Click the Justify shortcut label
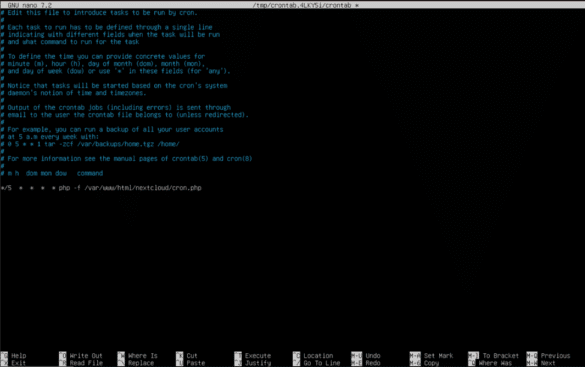585x367 pixels. (258, 363)
